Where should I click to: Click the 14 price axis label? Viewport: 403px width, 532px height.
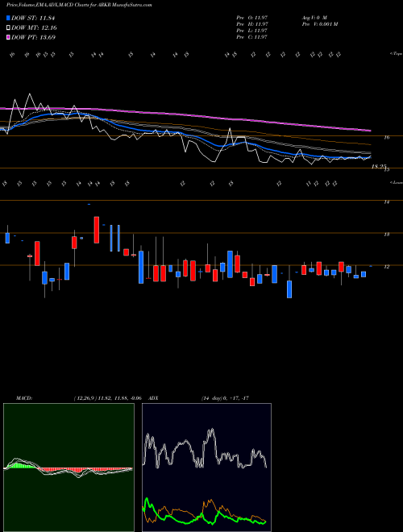(386, 202)
